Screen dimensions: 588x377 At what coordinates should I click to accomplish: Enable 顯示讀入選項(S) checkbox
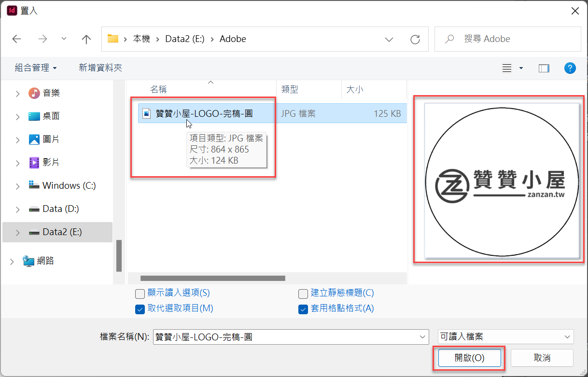140,293
